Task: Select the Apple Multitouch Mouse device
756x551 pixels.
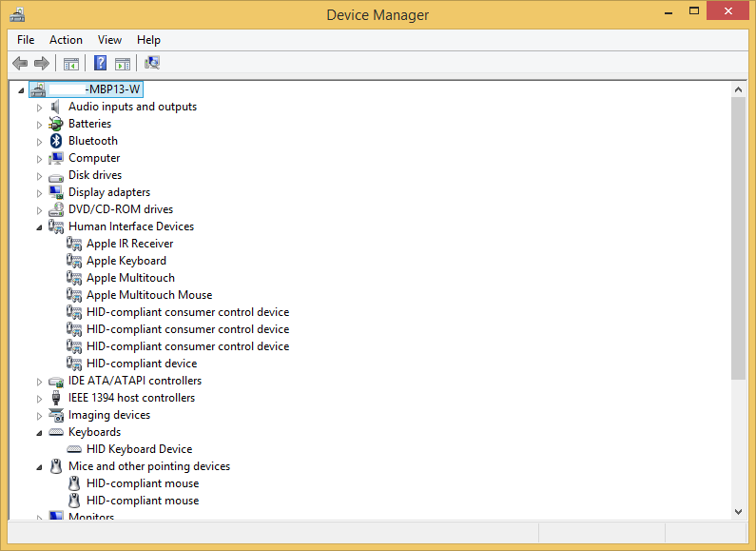Action: (x=149, y=295)
